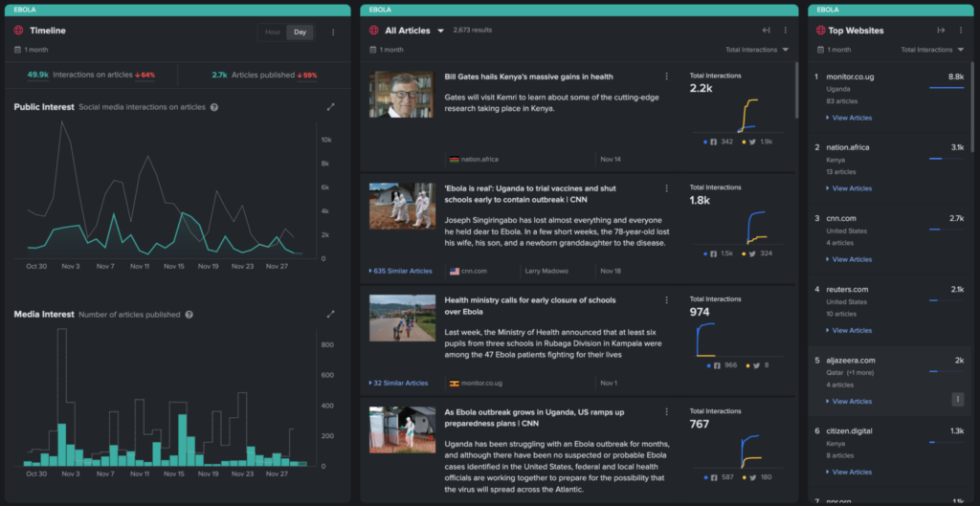Image resolution: width=980 pixels, height=506 pixels.
Task: Click the Kampala road article thumbnail
Action: 403,318
